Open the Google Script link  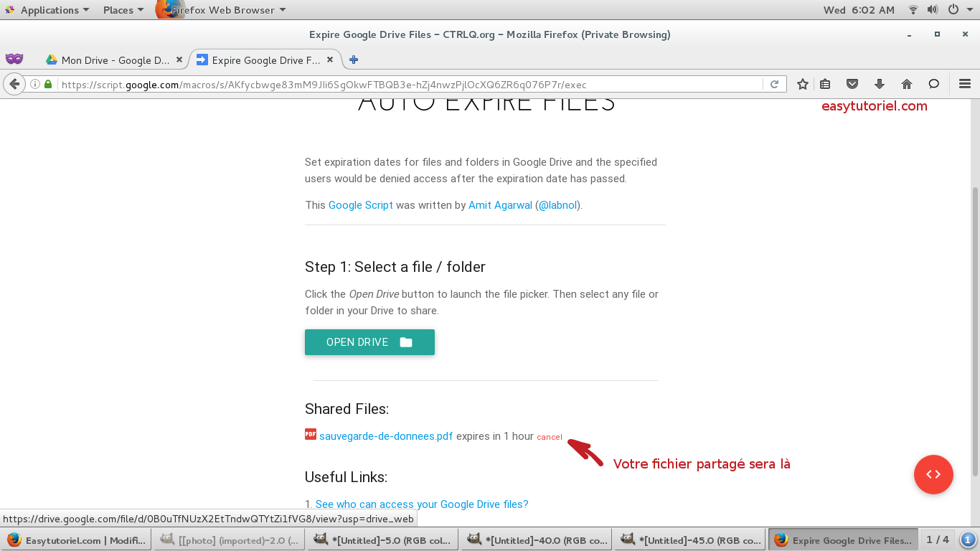[361, 204]
